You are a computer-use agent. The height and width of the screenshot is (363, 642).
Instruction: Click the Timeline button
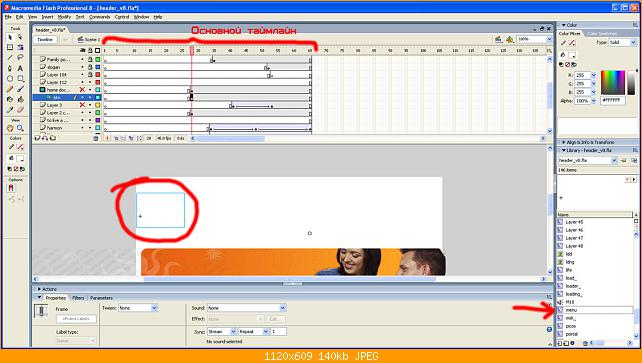(x=45, y=39)
